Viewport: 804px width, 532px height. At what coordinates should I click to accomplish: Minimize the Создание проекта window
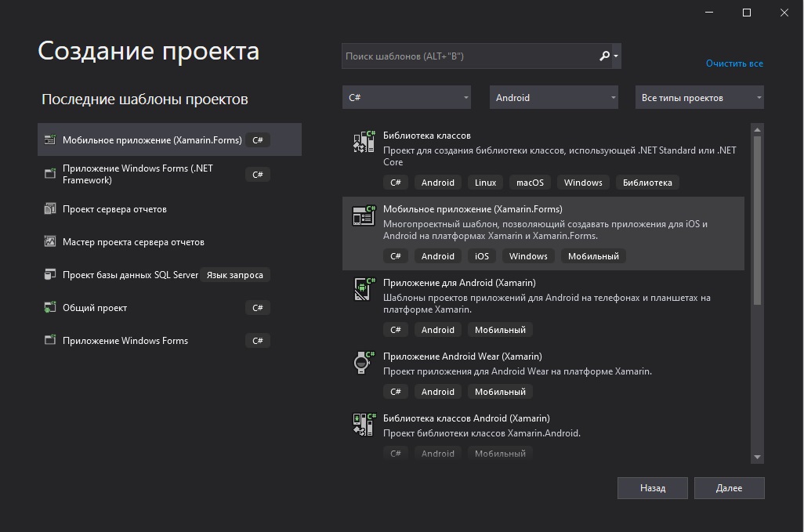(709, 13)
